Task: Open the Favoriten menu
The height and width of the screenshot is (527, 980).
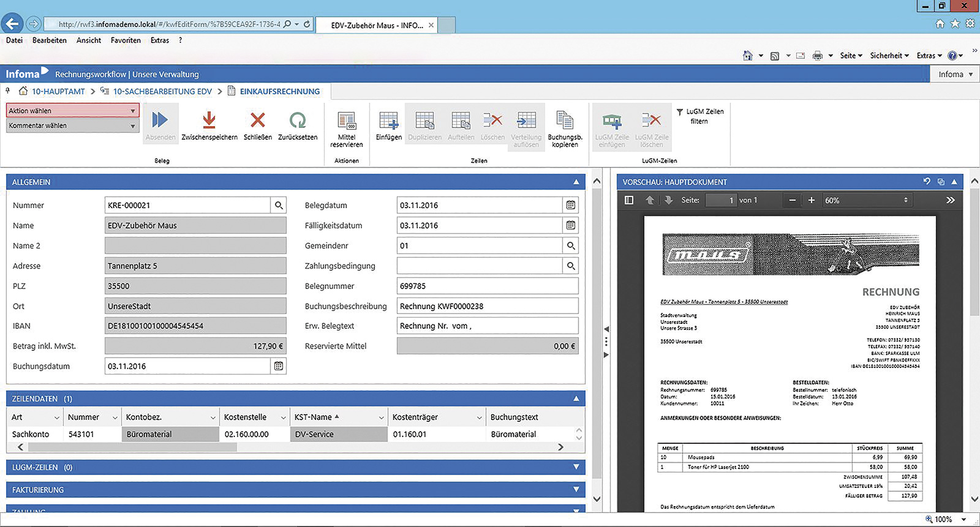Action: coord(126,40)
